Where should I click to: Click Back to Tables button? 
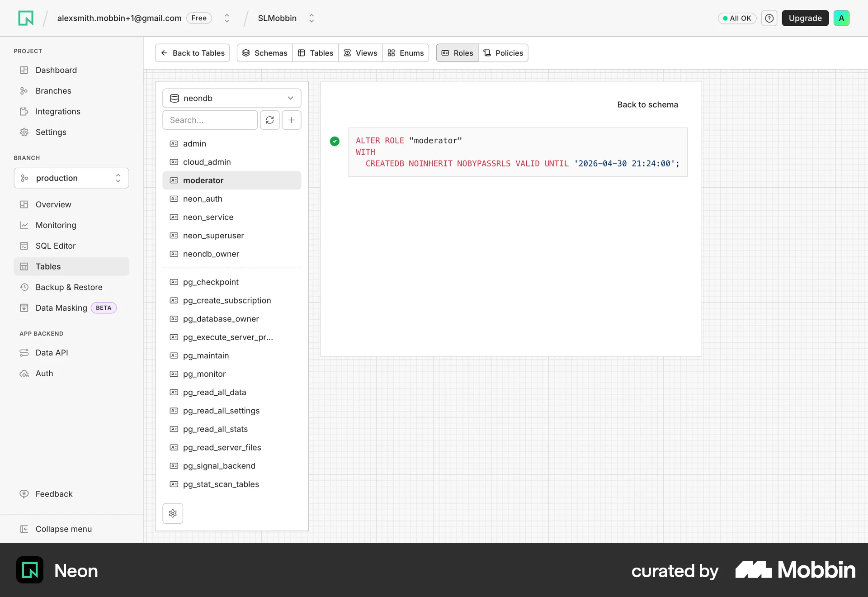pyautogui.click(x=193, y=53)
